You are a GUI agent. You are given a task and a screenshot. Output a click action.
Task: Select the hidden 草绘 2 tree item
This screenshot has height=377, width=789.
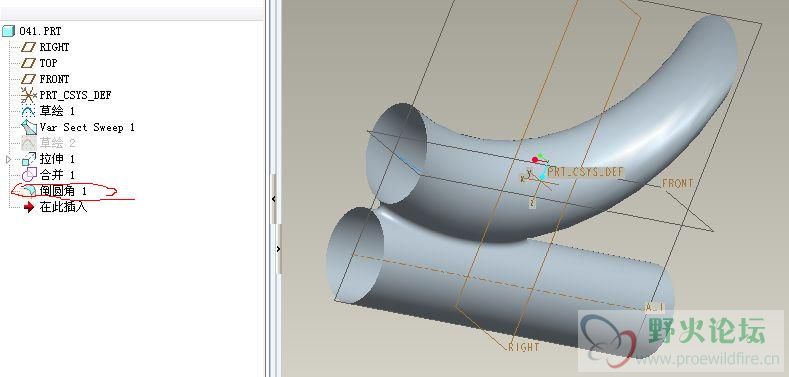click(57, 143)
